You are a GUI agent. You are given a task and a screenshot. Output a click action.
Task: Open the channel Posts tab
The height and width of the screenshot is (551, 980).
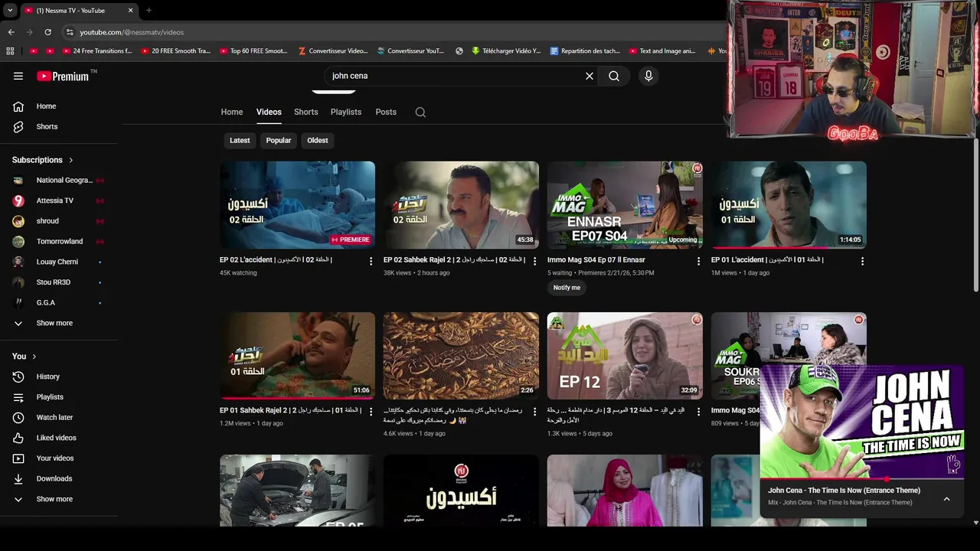386,112
